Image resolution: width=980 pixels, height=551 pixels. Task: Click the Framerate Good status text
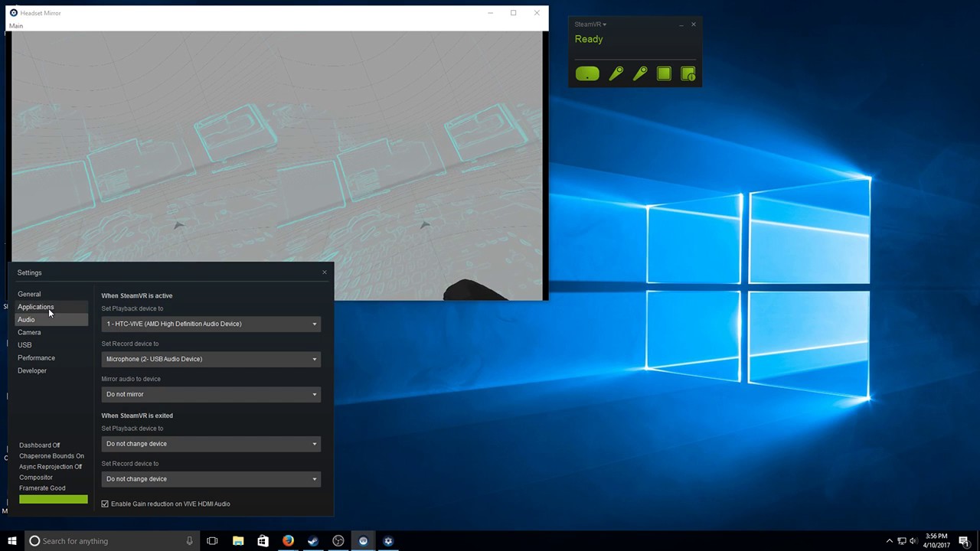click(42, 488)
